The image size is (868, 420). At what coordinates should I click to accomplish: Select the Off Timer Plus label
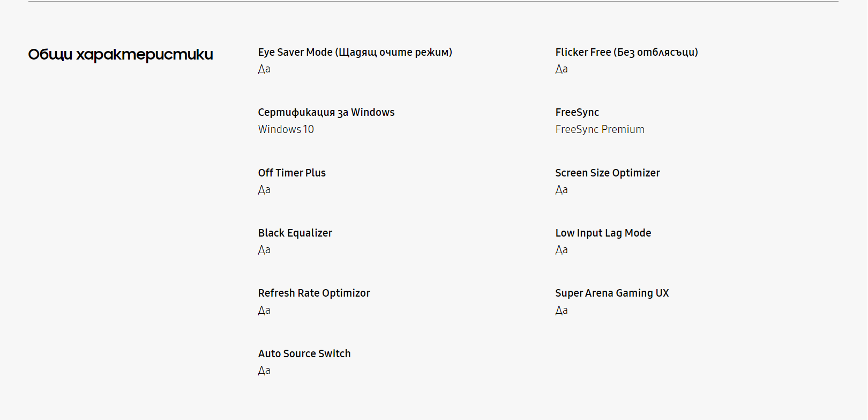292,173
